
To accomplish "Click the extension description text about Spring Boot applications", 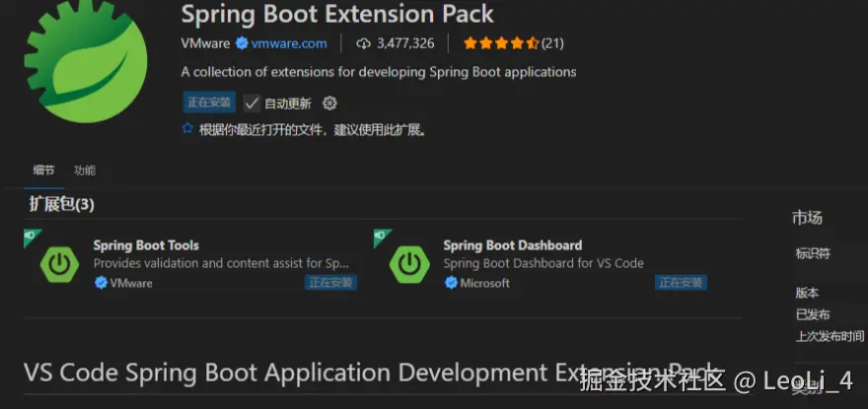I will 379,72.
